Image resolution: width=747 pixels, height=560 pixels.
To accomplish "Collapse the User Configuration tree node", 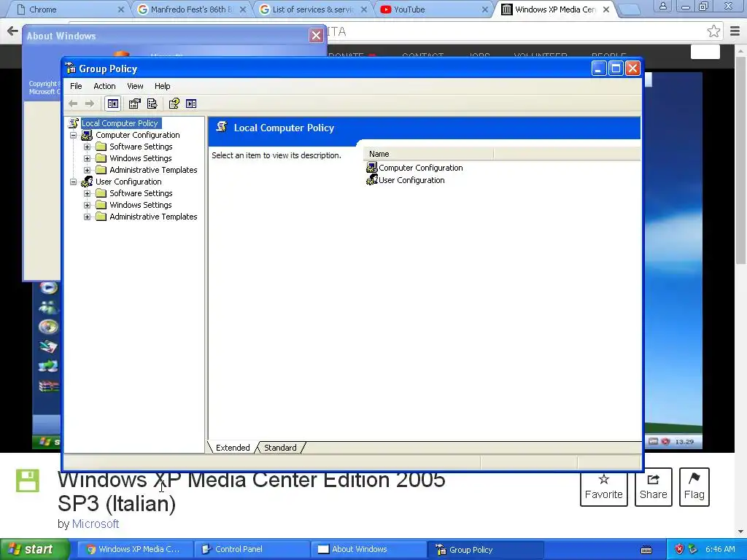I will pyautogui.click(x=74, y=182).
